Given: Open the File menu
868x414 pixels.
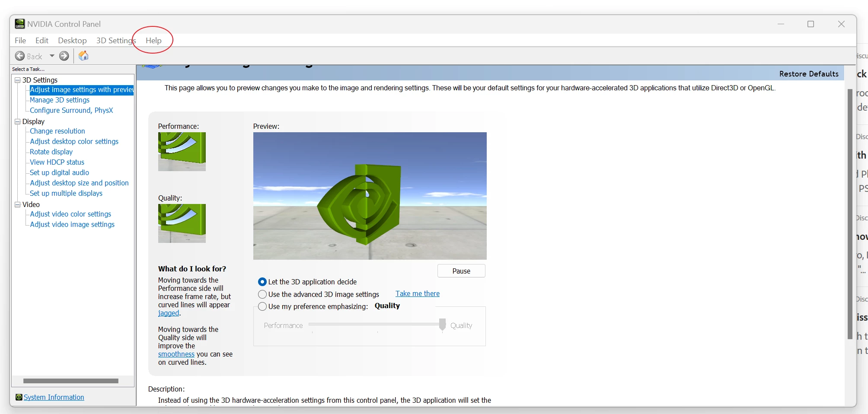Looking at the screenshot, I should click(20, 40).
